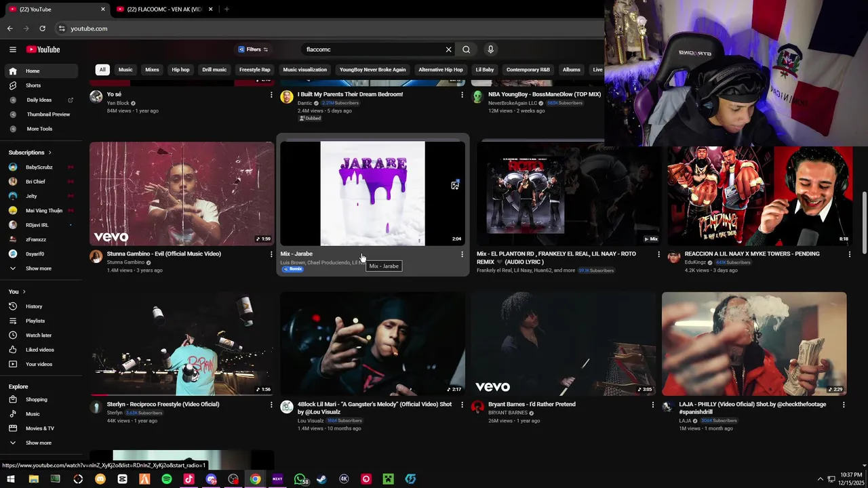
Task: Open Music under Explore
Action: coord(41,413)
